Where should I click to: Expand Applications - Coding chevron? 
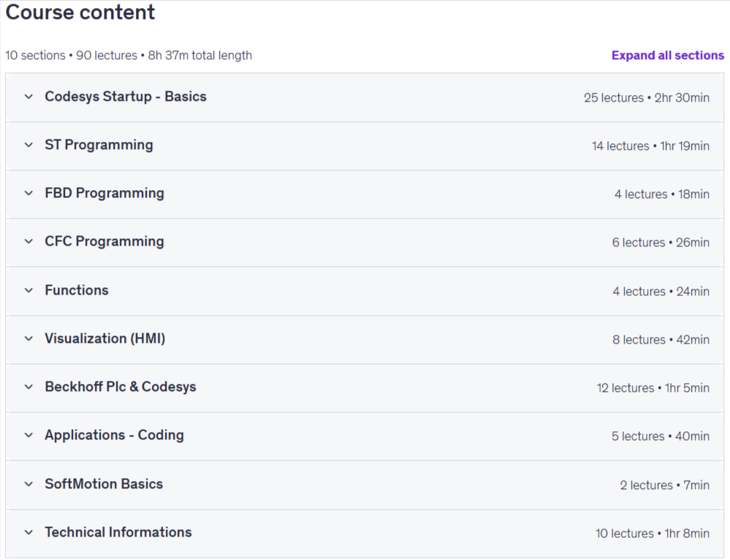pos(29,436)
